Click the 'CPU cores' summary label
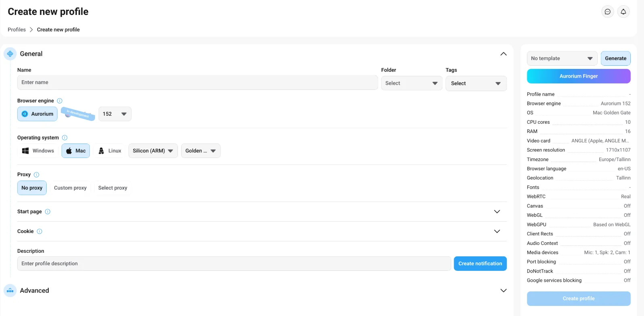Screen dimensions: 644x316 [x=538, y=122]
